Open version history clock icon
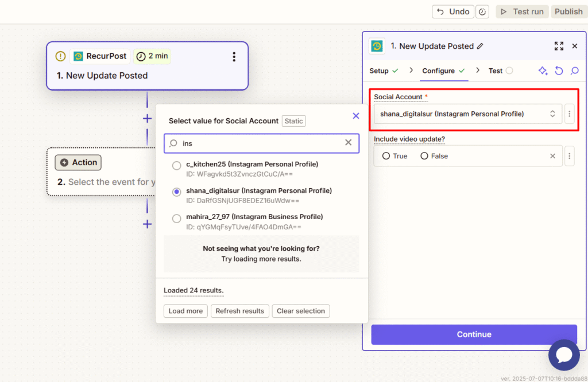This screenshot has width=588, height=382. point(482,11)
